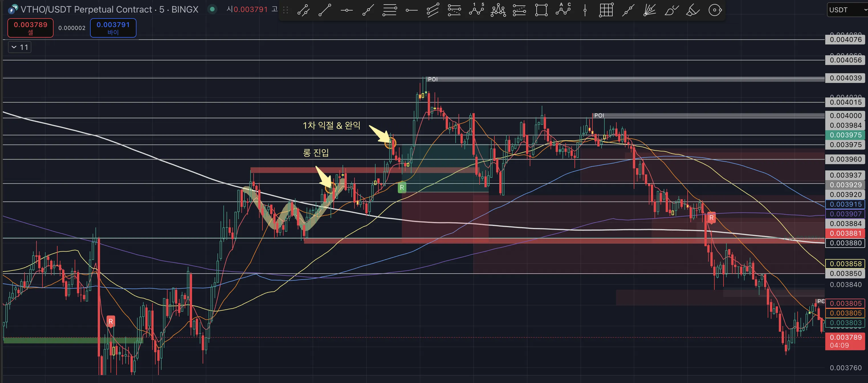Select the Vertical Line tool
This screenshot has width=868, height=383.
click(x=585, y=10)
